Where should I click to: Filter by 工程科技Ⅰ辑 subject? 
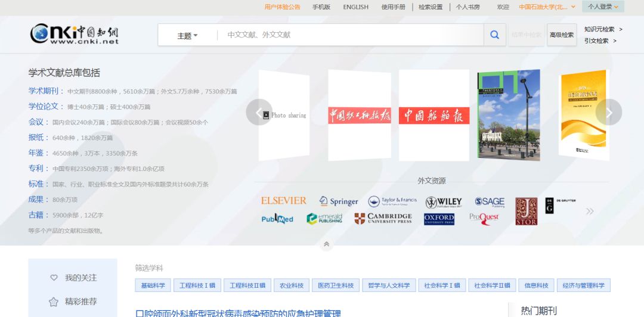197,285
